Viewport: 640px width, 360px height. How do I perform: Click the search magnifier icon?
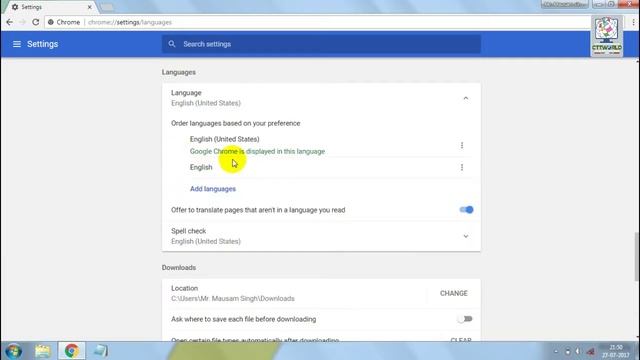pyautogui.click(x=172, y=44)
